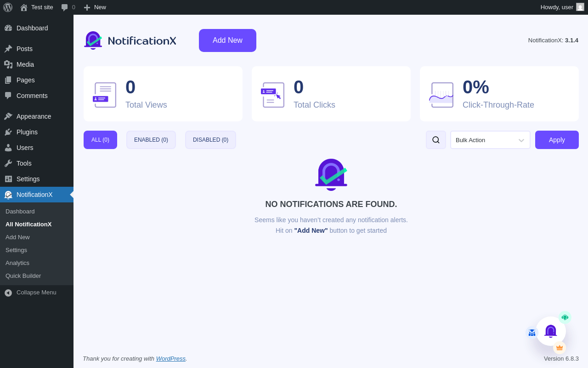
Task: Open the Comments sidebar menu
Action: tap(37, 96)
